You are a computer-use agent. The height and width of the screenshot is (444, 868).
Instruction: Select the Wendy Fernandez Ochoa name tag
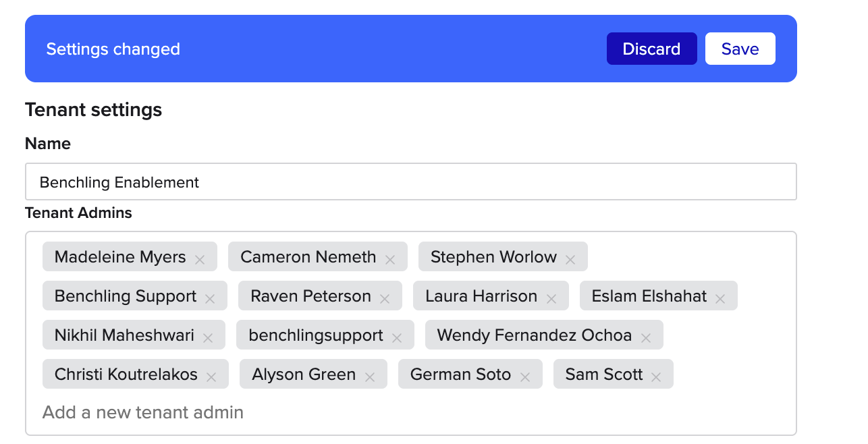534,335
